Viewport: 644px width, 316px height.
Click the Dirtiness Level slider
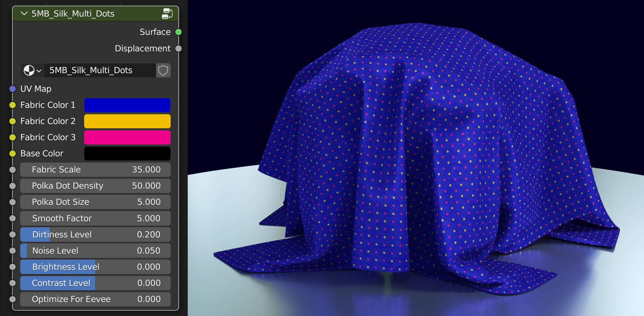(95, 234)
